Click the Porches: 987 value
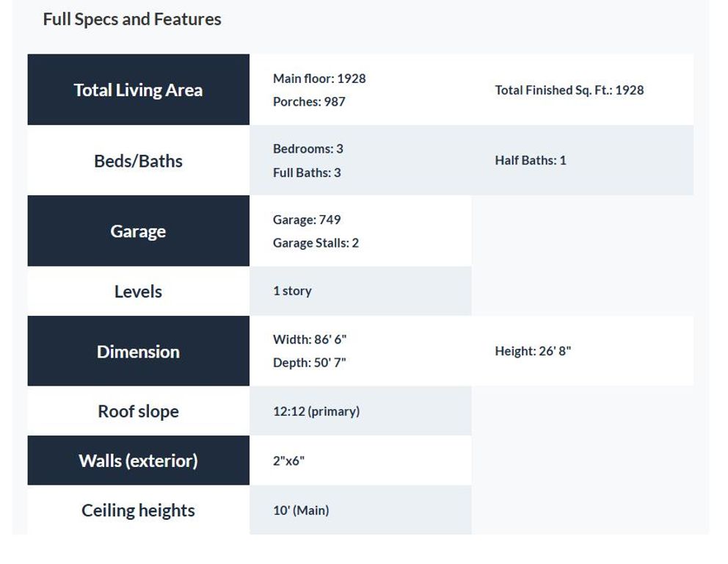The height and width of the screenshot is (564, 728). click(309, 102)
